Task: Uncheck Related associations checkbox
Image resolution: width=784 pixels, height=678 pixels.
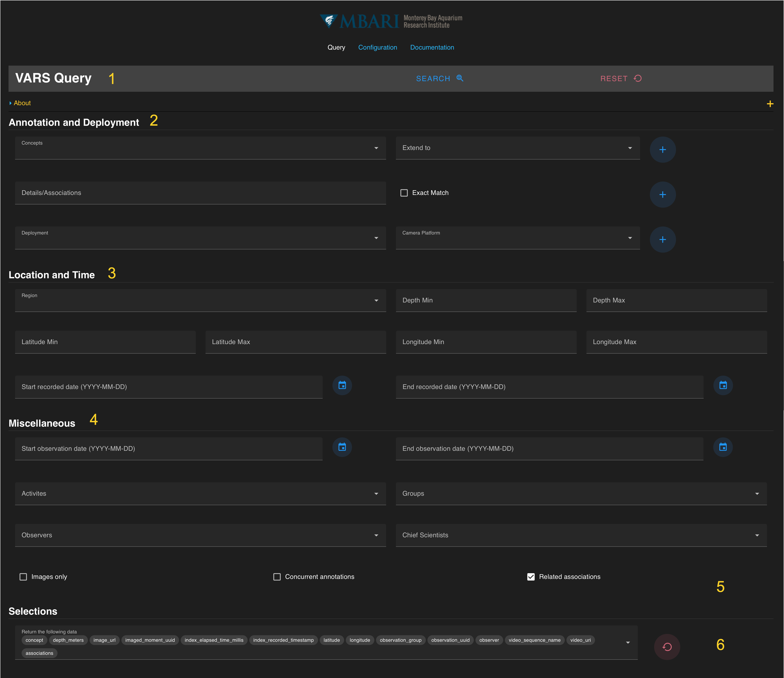Action: 531,577
